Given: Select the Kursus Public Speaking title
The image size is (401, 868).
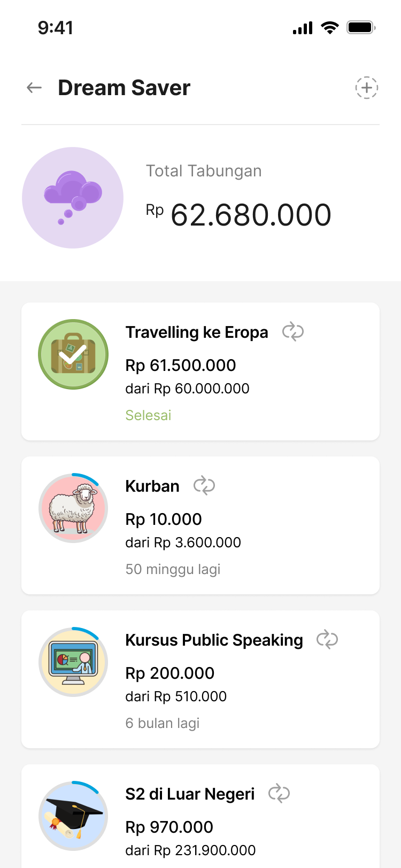Looking at the screenshot, I should pos(214,640).
